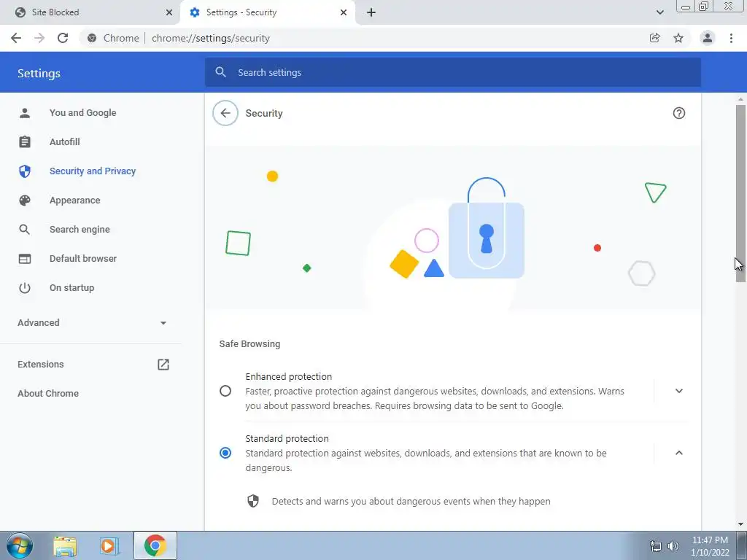Click the Chrome taskbar icon

click(x=155, y=545)
